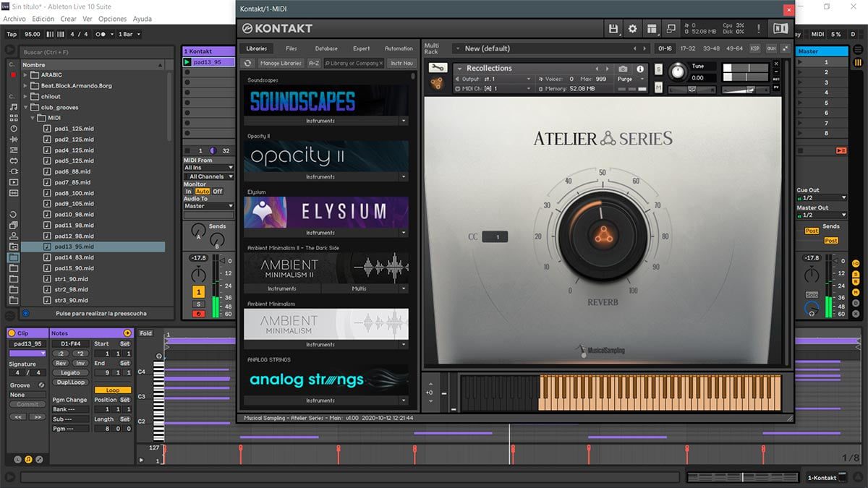
Task: Show Recollections info icon
Action: (640, 69)
